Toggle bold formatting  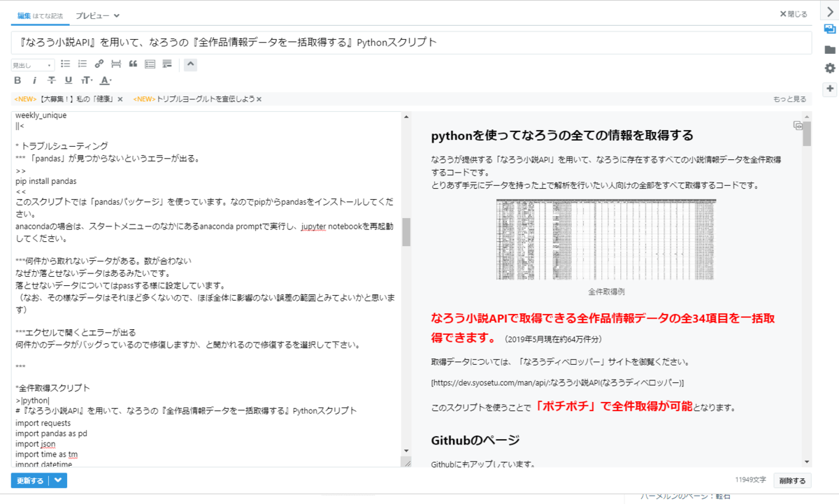click(x=17, y=80)
